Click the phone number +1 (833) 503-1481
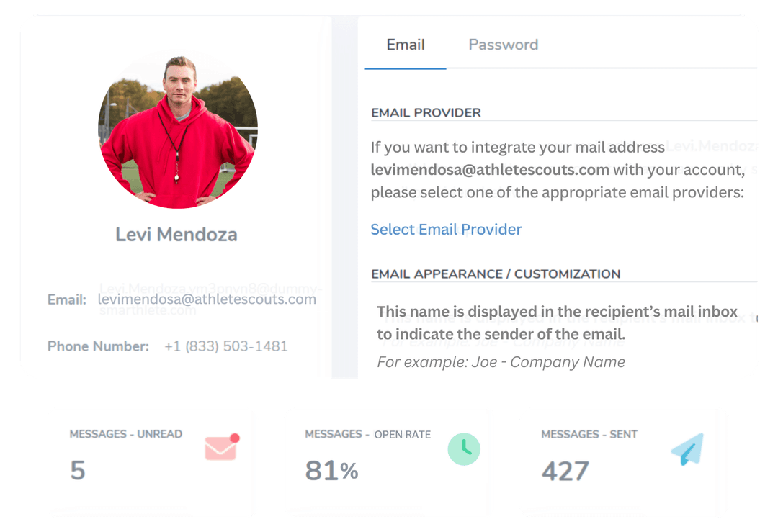 coord(225,346)
